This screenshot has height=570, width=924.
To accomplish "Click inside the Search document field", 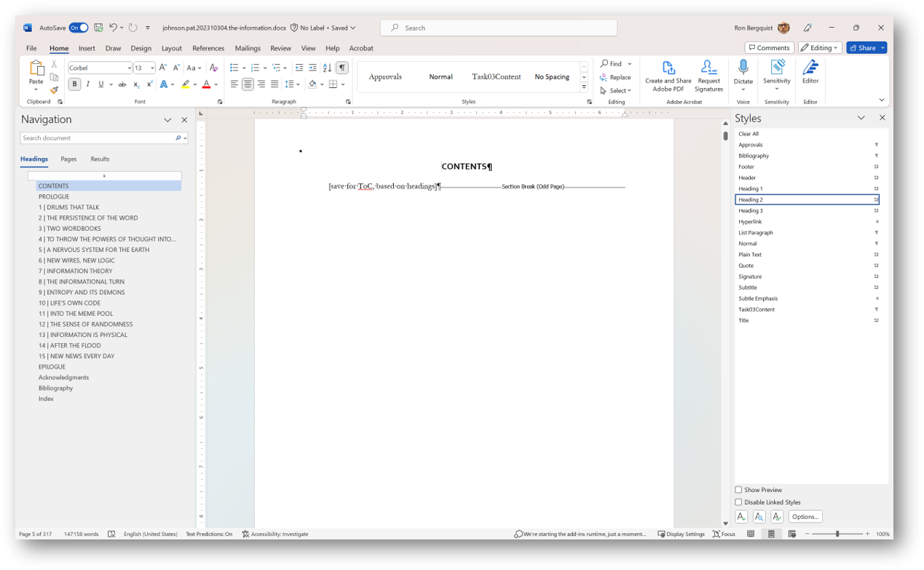I will (95, 138).
